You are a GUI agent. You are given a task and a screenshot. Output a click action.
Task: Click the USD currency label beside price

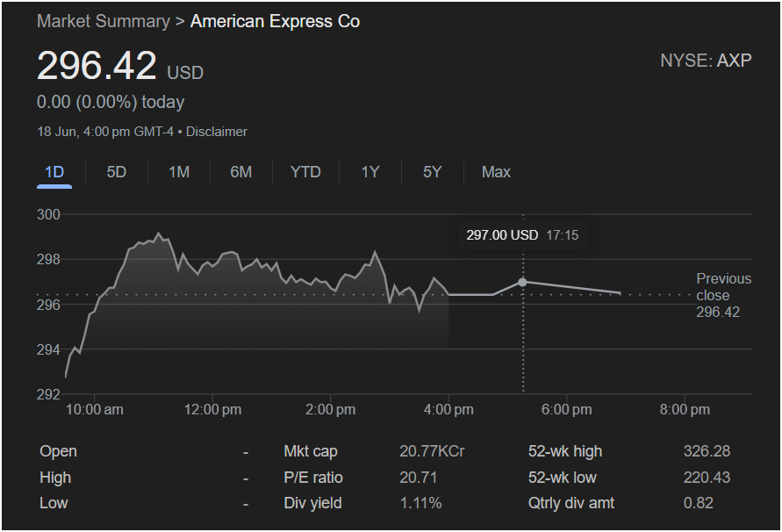tap(185, 73)
